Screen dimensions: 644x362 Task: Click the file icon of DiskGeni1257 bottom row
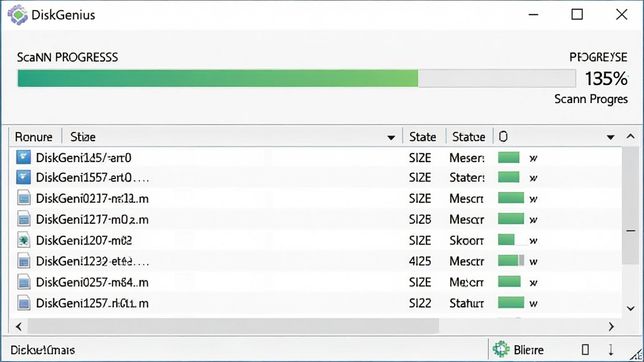24,303
